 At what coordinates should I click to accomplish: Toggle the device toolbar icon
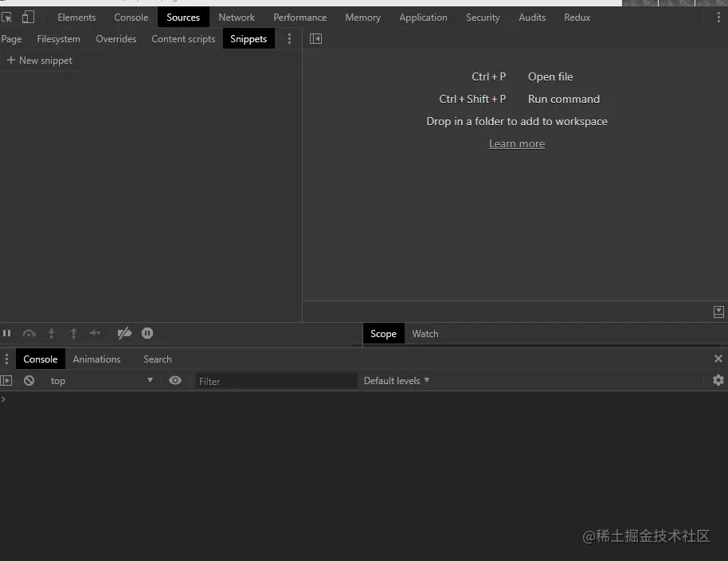(29, 18)
